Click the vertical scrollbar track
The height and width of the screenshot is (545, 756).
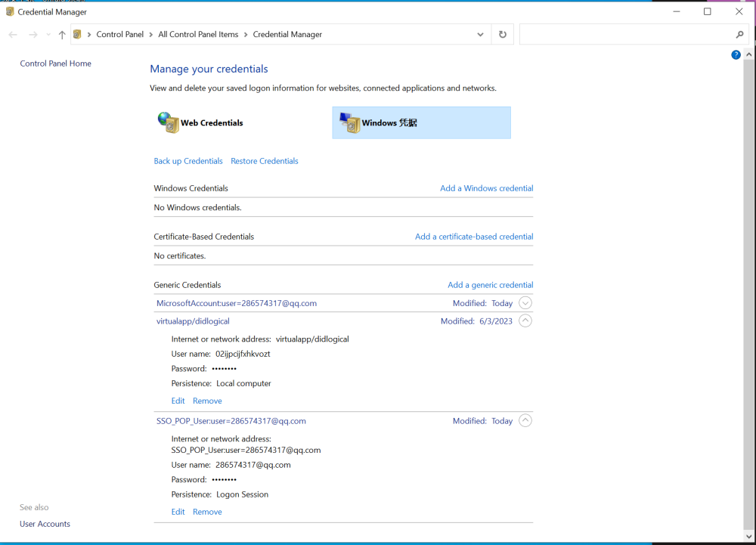click(748, 293)
